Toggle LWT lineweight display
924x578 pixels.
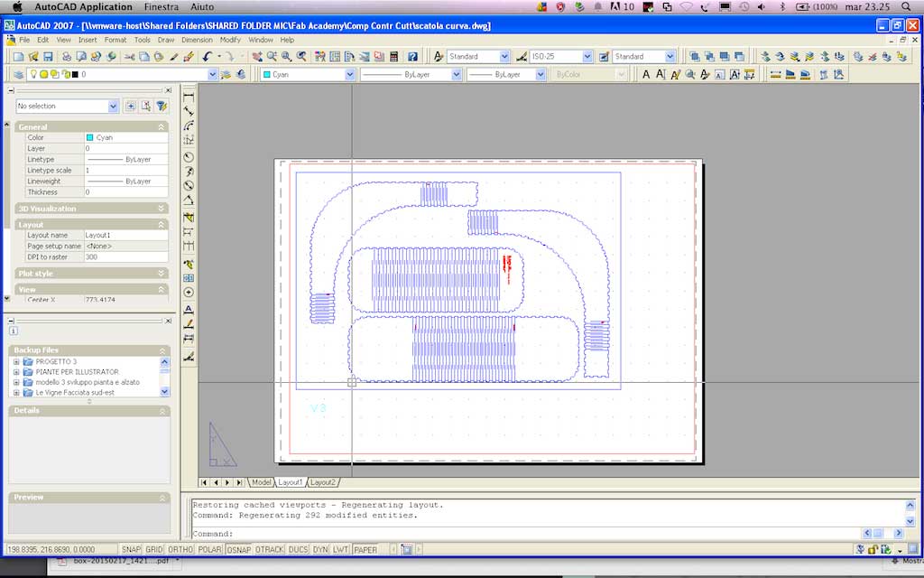(x=340, y=549)
